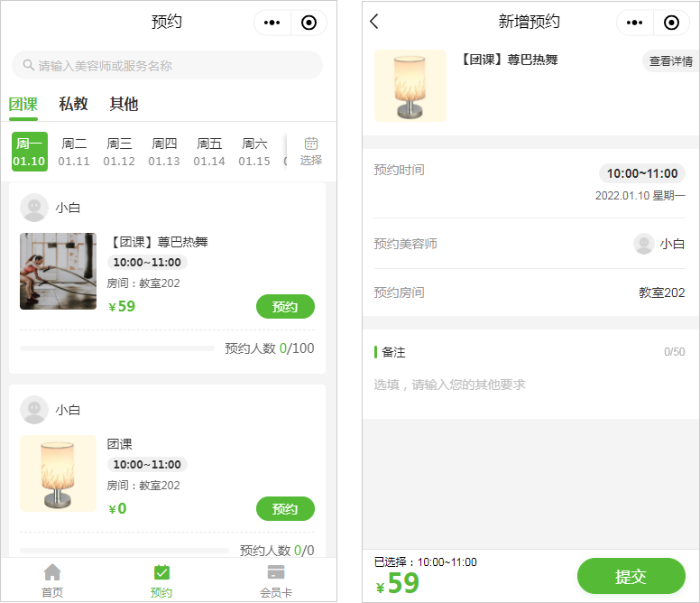Open the Home tab icon in bottom bar
This screenshot has height=603, width=700.
(52, 572)
